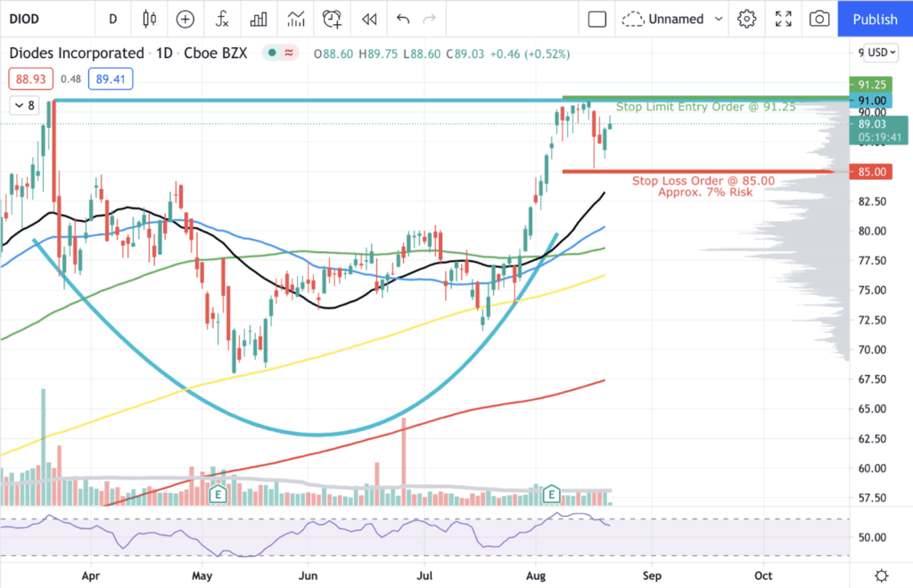Create an alert with the clock icon
Viewport: 913px width, 588px height.
(331, 19)
